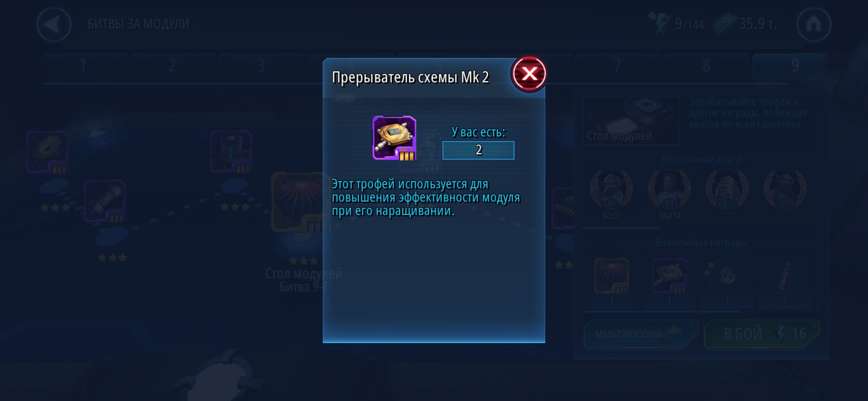Tap the first possible reward item

611,277
